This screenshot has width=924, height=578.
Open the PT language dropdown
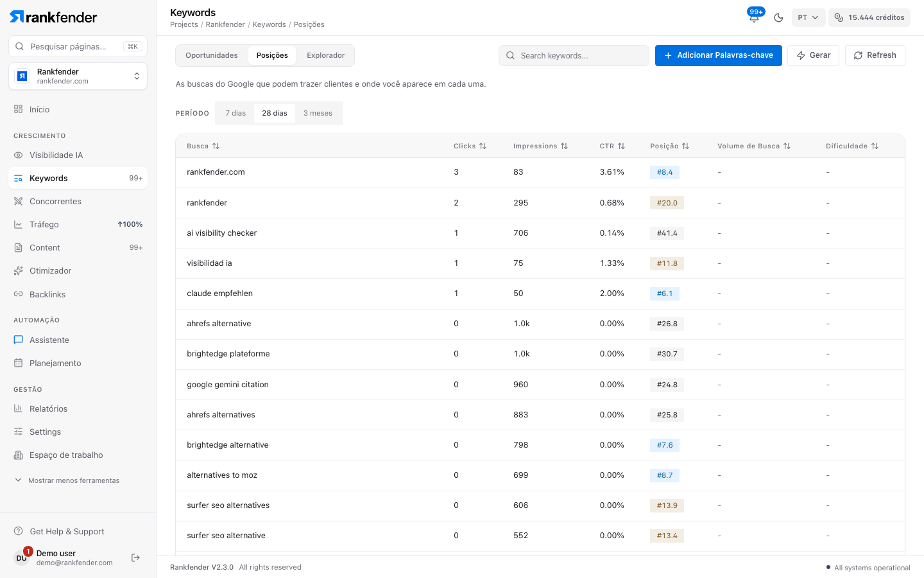pyautogui.click(x=808, y=17)
